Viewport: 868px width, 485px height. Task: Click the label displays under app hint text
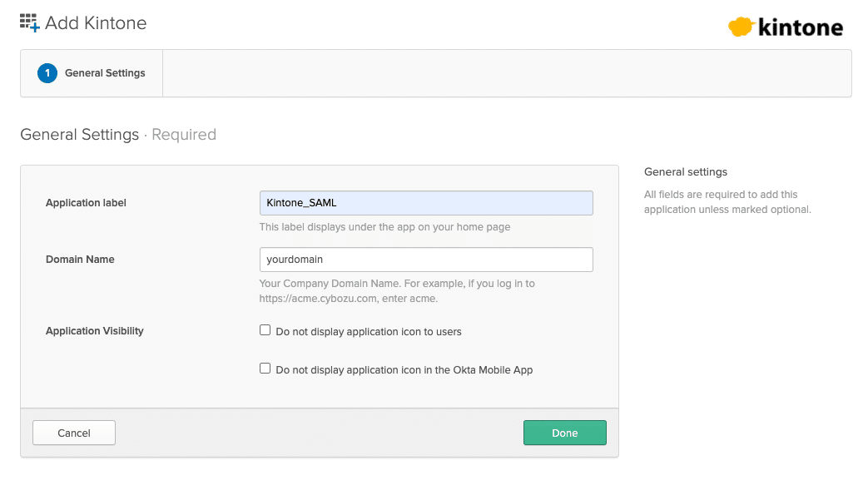[x=384, y=227]
